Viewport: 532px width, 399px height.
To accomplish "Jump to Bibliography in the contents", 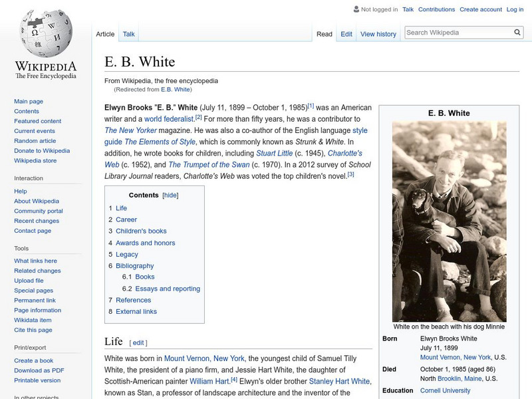I will tap(134, 266).
